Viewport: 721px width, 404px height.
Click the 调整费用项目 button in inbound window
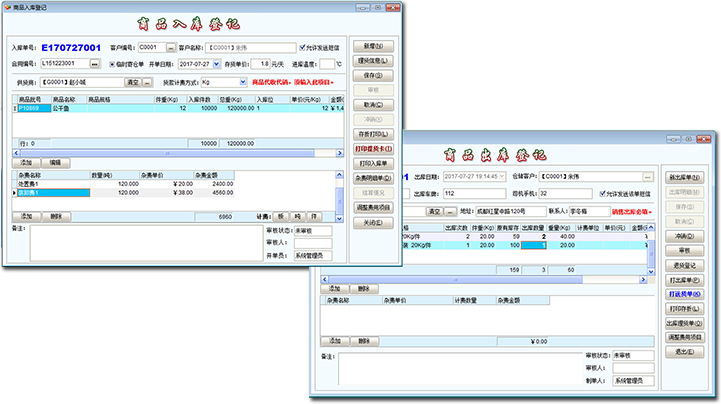tap(373, 208)
